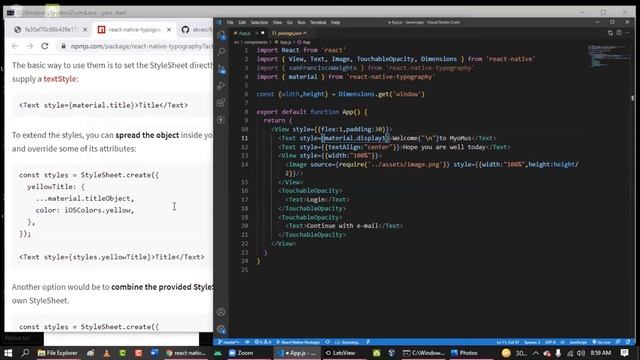The height and width of the screenshot is (360, 640).
Task: Open the notification center icon in taskbar
Action: pyautogui.click(x=624, y=353)
